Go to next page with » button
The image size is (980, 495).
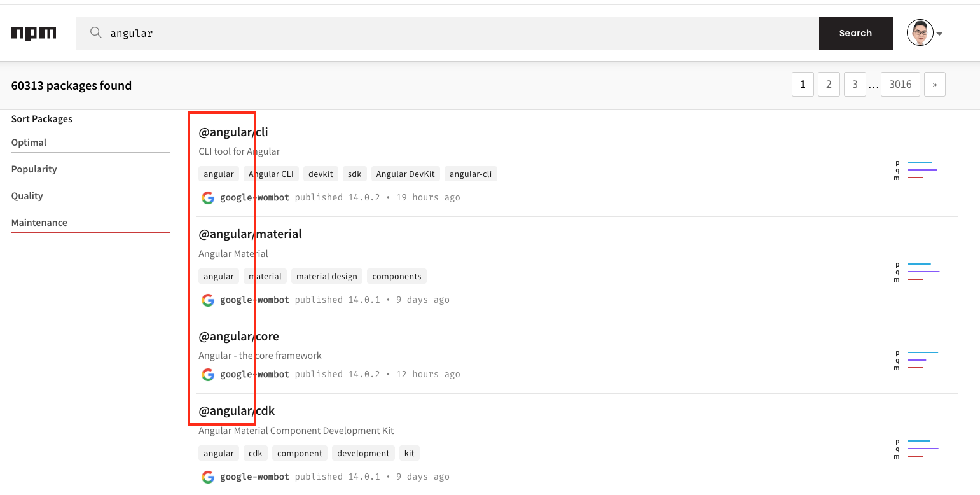[x=934, y=84]
